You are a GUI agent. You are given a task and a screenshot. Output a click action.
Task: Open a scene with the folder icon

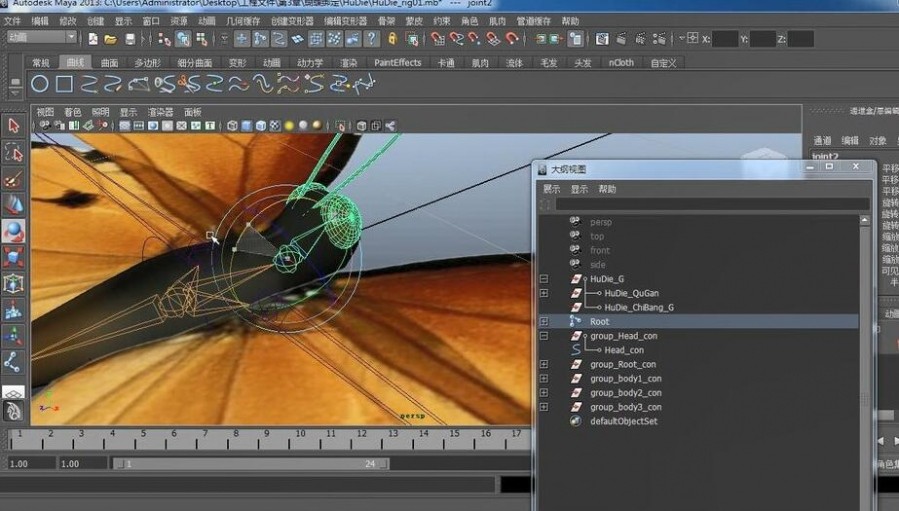pos(111,39)
